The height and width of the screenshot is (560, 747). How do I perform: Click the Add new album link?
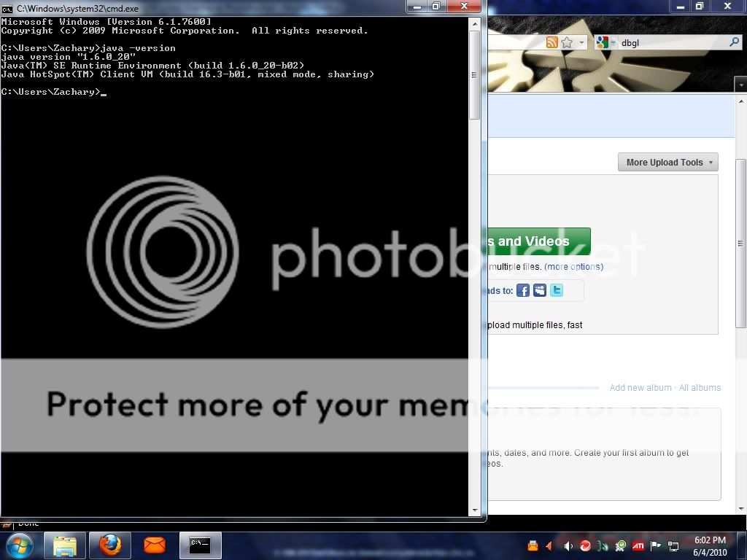640,388
